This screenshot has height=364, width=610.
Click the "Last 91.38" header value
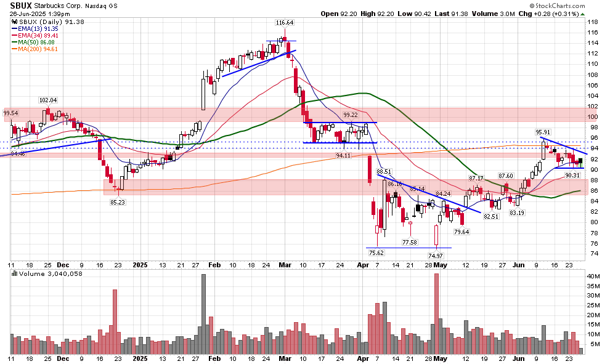click(x=451, y=14)
